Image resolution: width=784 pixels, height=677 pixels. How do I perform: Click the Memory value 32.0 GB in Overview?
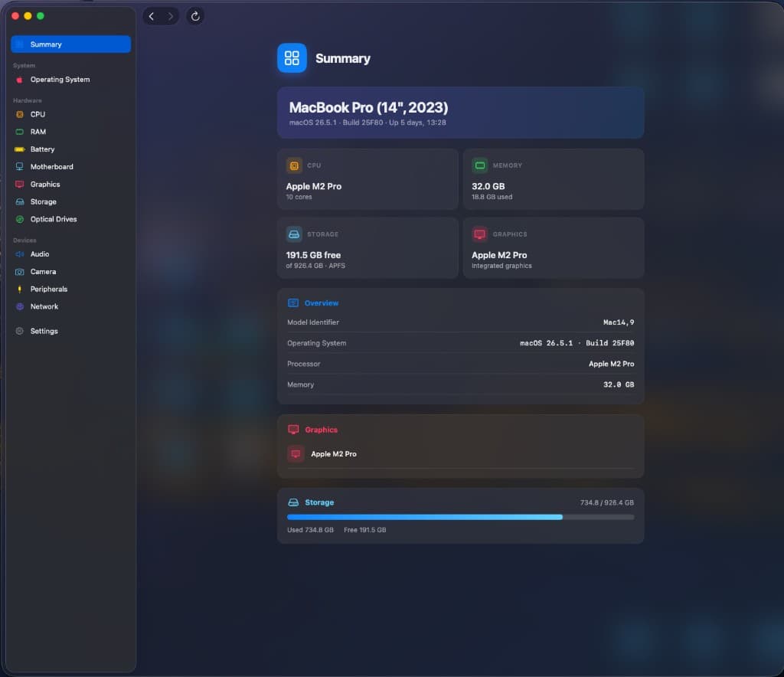click(x=619, y=385)
